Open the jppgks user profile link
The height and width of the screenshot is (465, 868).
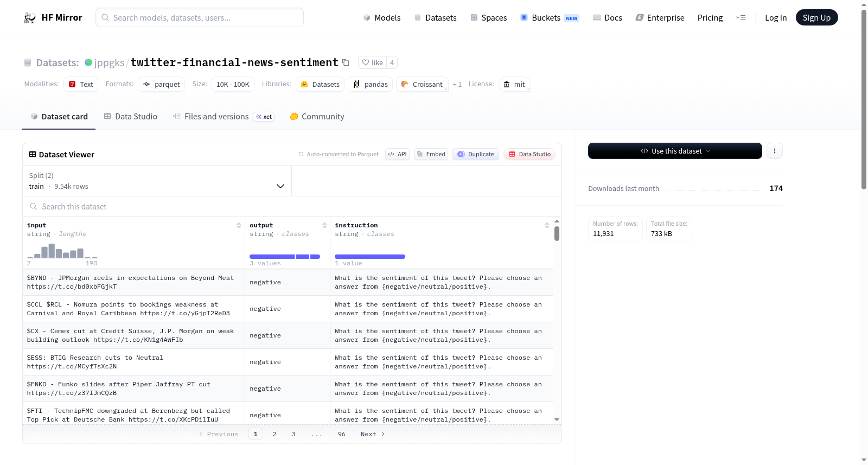point(109,62)
